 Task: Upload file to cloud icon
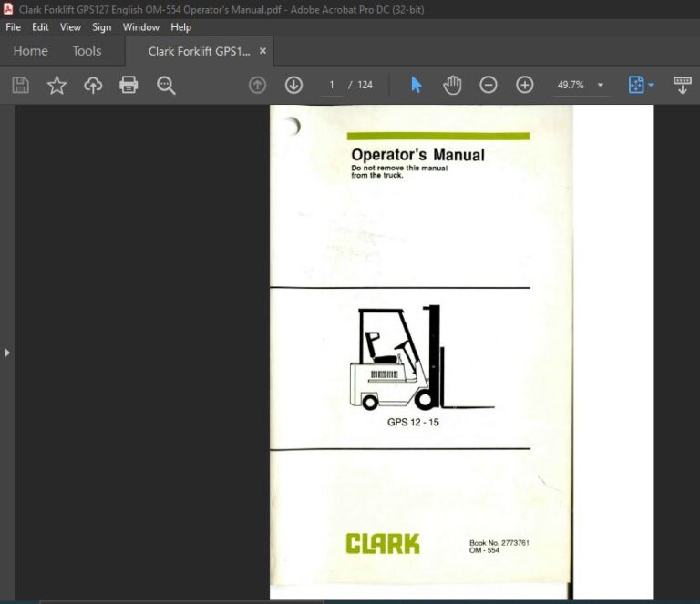tap(93, 85)
